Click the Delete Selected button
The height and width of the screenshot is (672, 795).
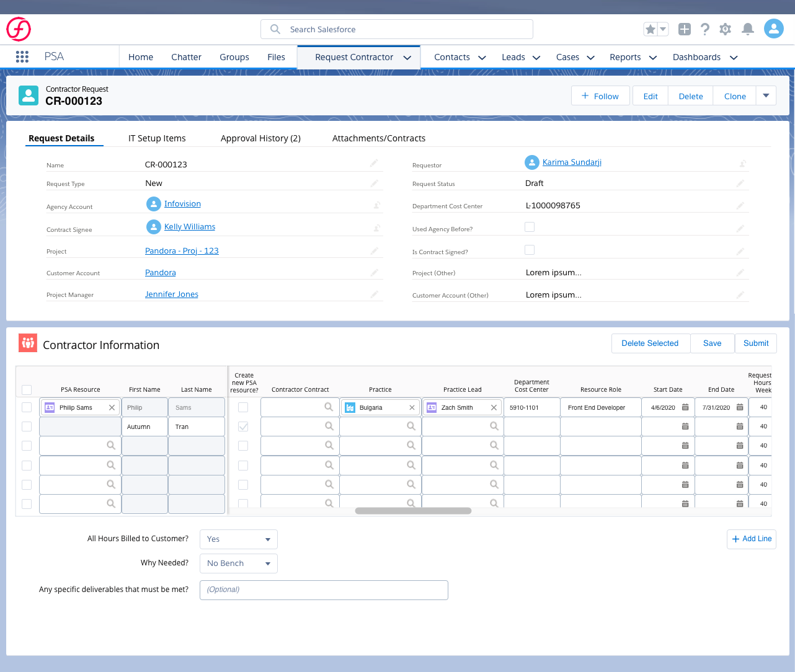(x=651, y=343)
